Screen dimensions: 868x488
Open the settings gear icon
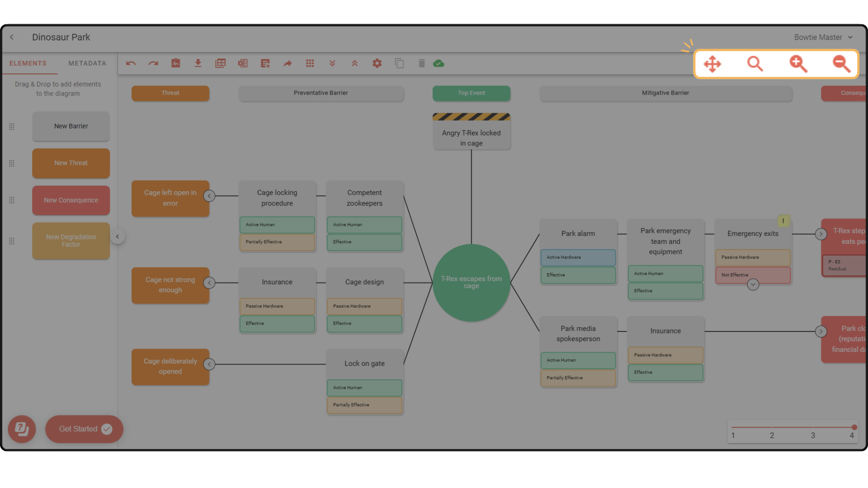[377, 63]
